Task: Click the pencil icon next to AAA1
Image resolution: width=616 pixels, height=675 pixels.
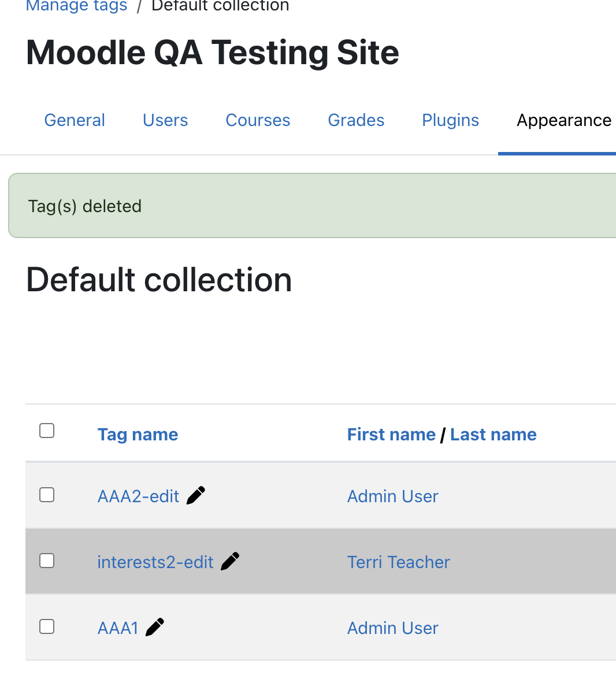Action: point(154,627)
